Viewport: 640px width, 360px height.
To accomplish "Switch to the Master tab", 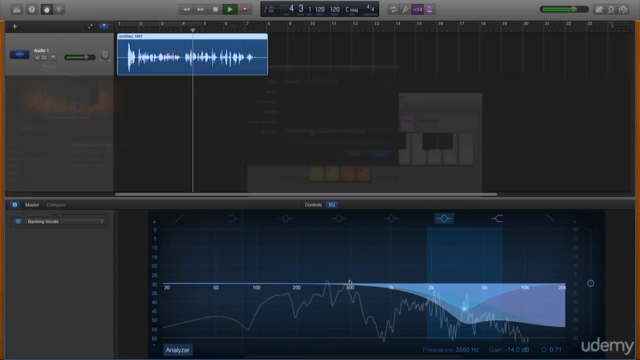I will 32,205.
